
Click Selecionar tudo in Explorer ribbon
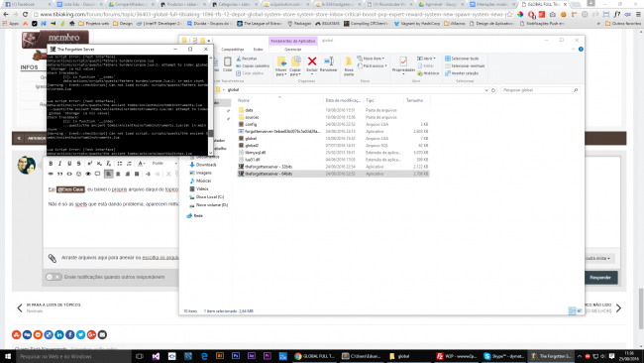click(x=462, y=59)
